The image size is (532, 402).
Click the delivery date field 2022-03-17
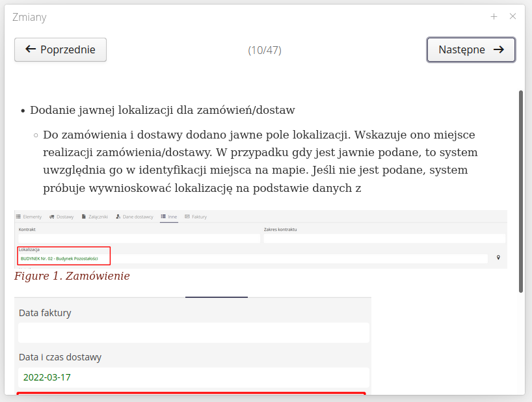point(193,377)
